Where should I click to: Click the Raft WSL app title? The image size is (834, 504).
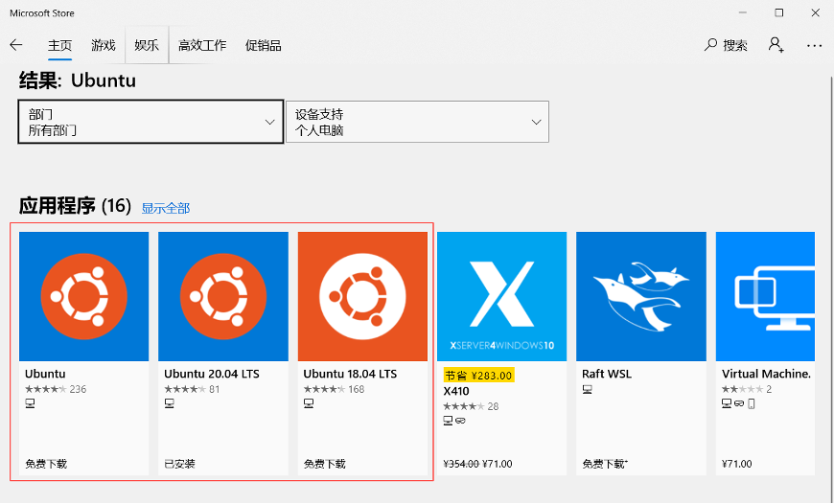tap(607, 374)
